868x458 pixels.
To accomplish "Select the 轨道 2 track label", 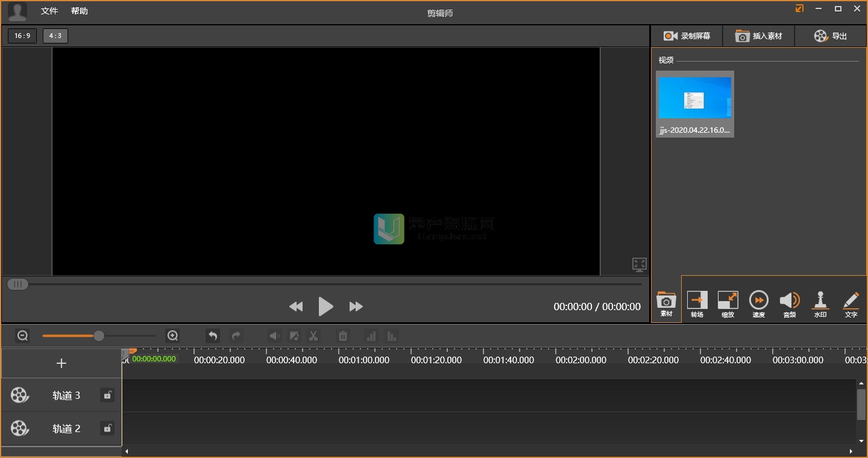I will pyautogui.click(x=66, y=428).
